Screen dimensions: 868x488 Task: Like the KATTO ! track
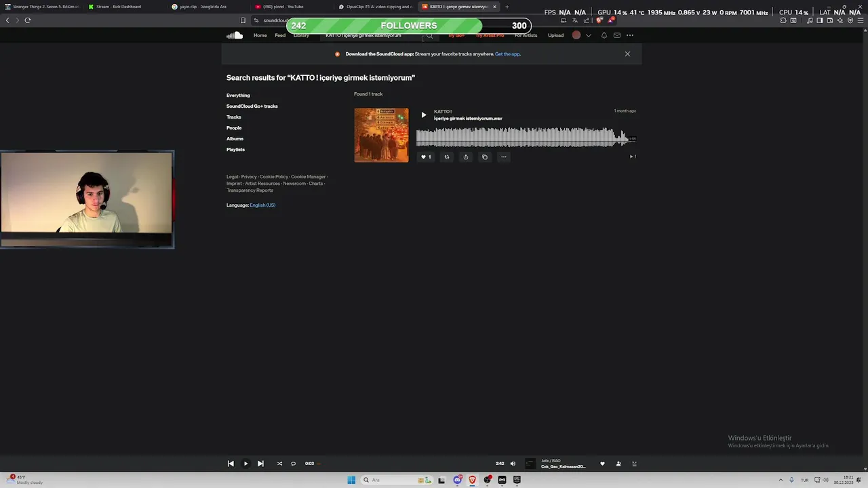[x=426, y=157]
